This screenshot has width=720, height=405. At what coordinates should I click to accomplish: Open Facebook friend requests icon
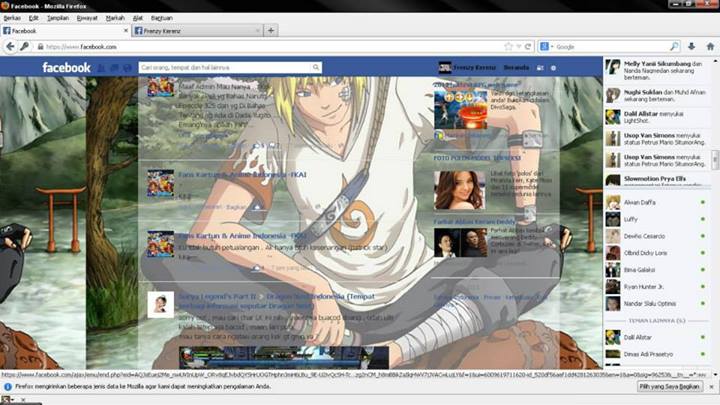pyautogui.click(x=101, y=68)
